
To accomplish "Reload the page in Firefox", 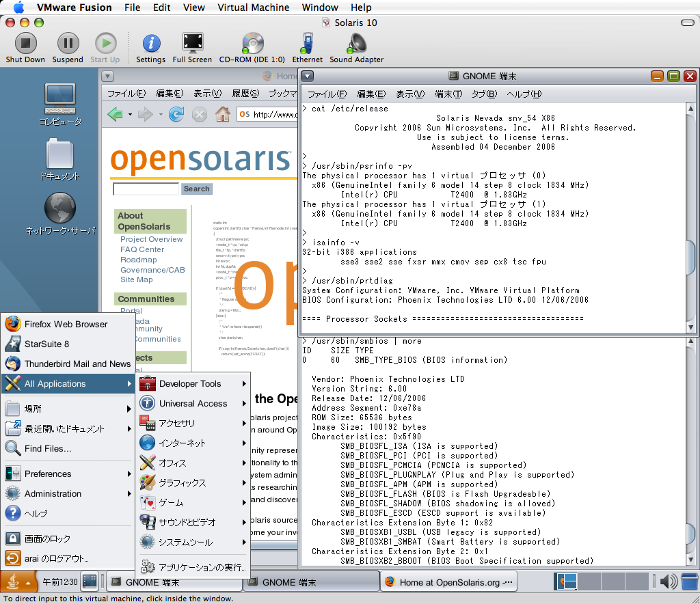I will (176, 115).
